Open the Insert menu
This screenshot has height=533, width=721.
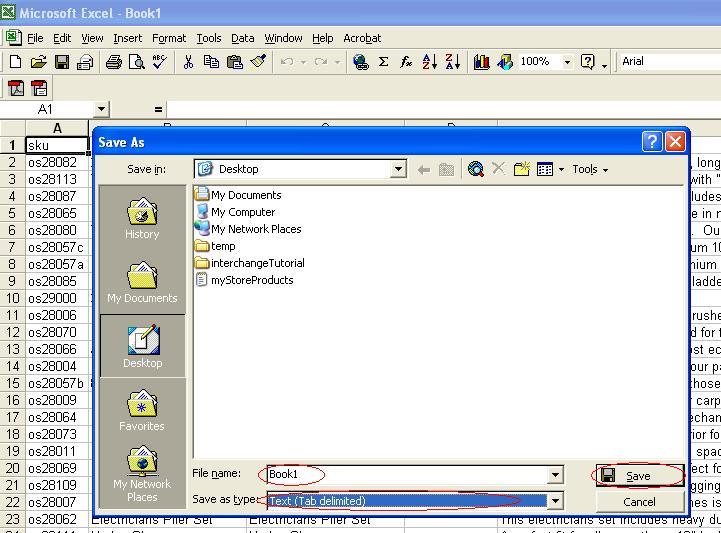pyautogui.click(x=128, y=38)
